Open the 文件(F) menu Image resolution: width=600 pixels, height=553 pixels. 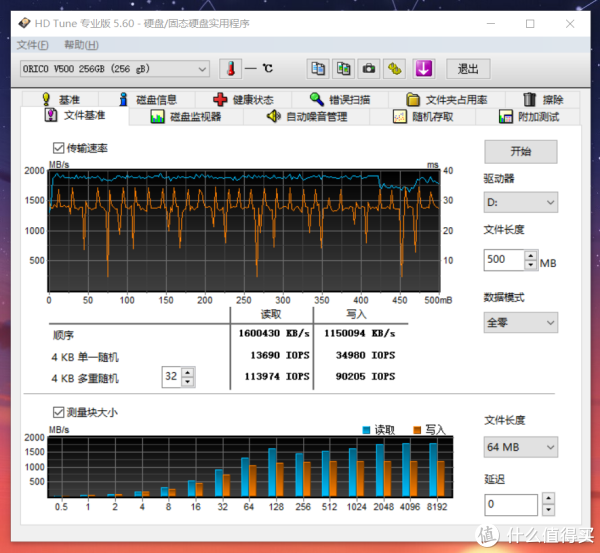click(33, 45)
